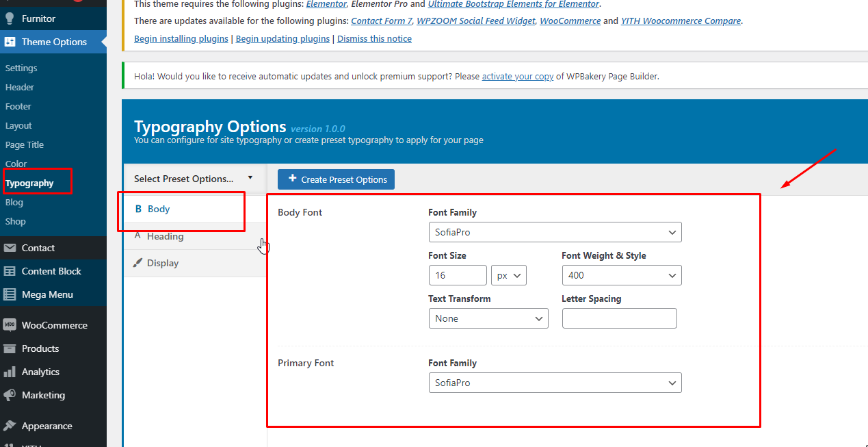Click Dismiss this notice link

374,39
